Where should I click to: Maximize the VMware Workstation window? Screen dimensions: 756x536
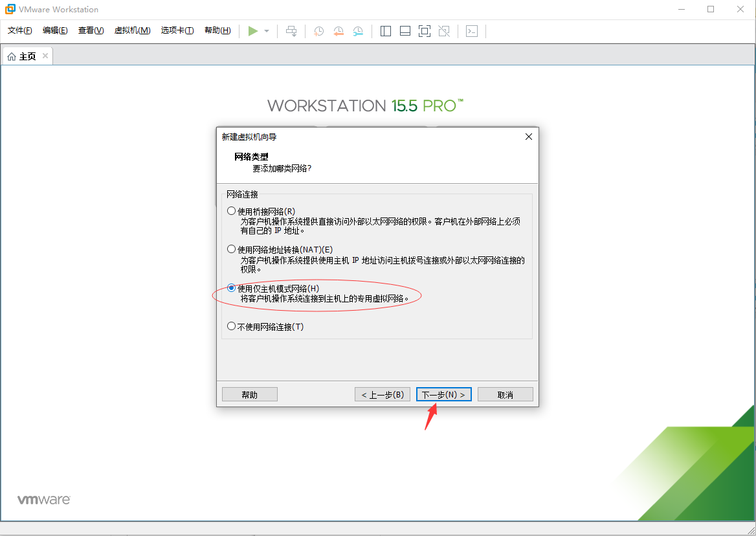click(711, 9)
